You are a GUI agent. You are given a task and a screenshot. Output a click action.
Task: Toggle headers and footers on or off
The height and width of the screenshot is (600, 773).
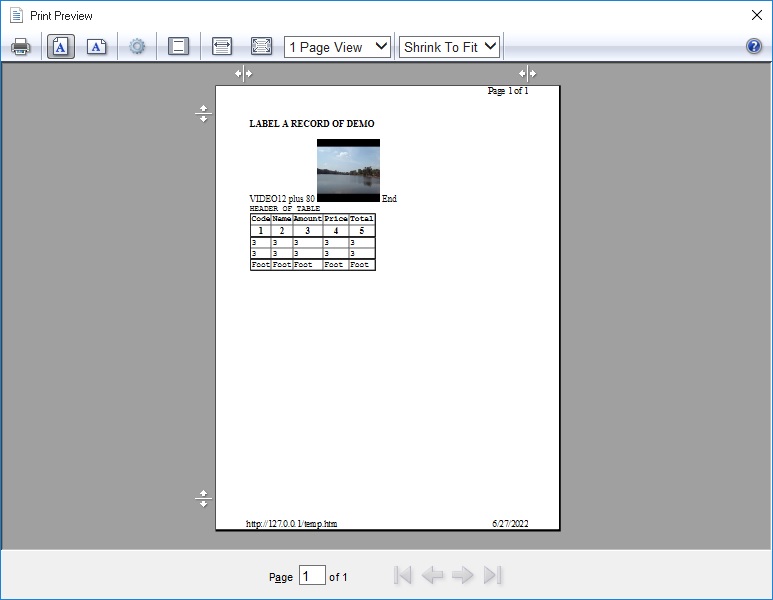179,47
